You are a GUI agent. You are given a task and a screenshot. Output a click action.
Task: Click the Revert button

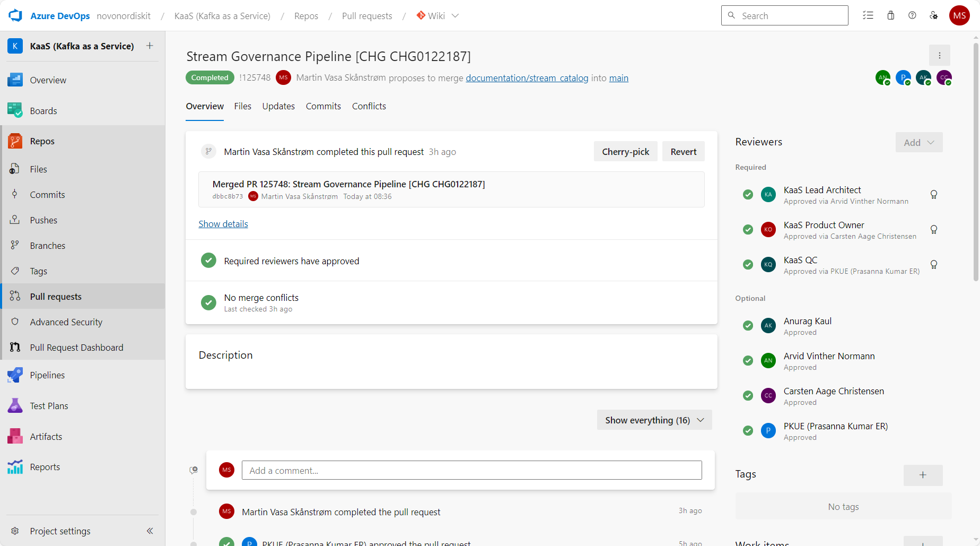point(684,151)
